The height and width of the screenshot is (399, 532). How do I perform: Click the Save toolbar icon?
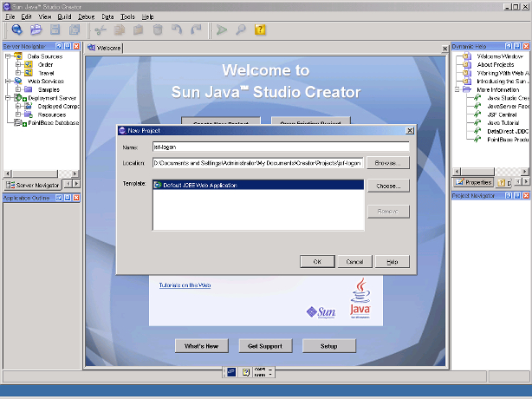(x=55, y=29)
